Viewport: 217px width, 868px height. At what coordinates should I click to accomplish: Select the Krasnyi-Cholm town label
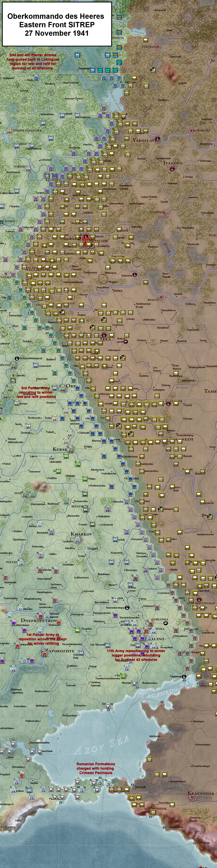(73, 99)
